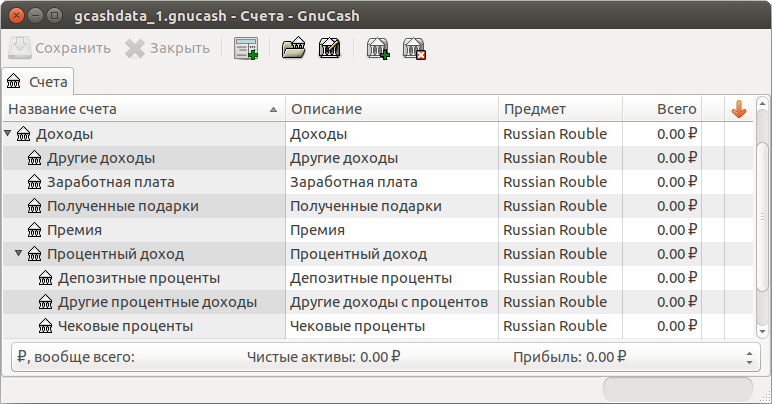Collapse the Процентный доход sub-accounts
The height and width of the screenshot is (404, 772).
pos(18,253)
